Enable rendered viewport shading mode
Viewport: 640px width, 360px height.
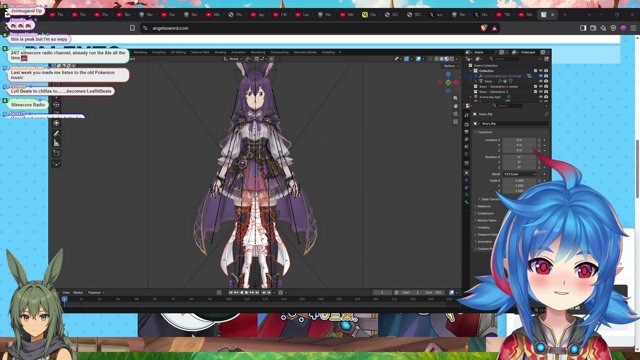451,59
